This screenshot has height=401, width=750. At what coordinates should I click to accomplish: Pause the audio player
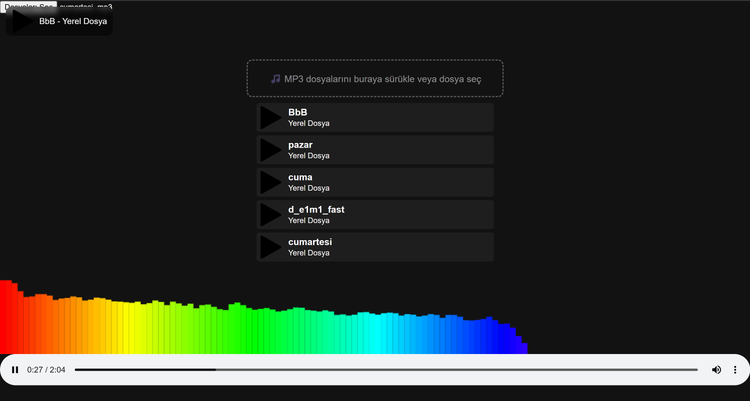pyautogui.click(x=15, y=369)
